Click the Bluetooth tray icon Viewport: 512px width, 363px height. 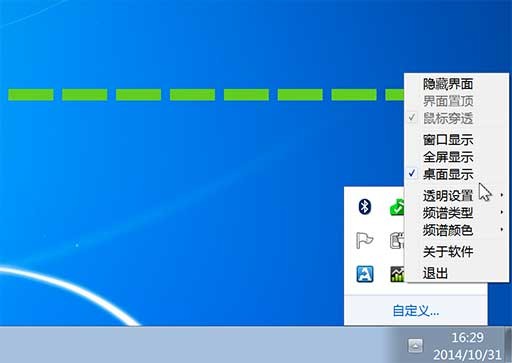pos(365,207)
